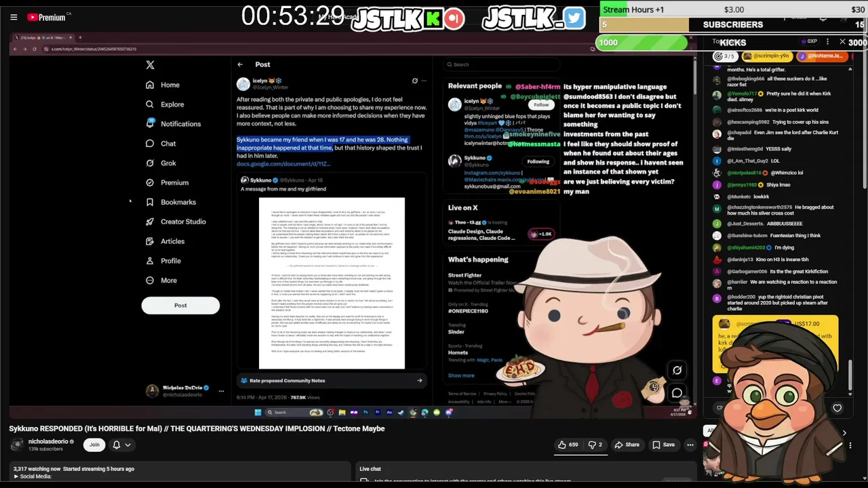The height and width of the screenshot is (488, 868).
Task: Click the Profile person icon in X sidebar
Action: [150, 261]
